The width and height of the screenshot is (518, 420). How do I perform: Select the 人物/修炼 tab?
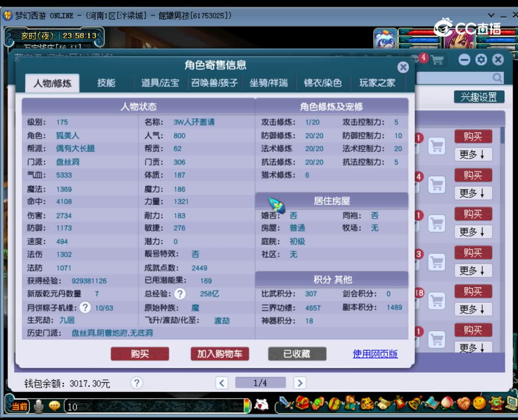(x=52, y=83)
